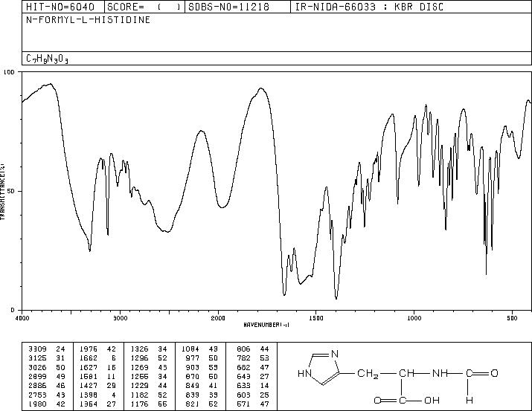This screenshot has height=411, width=532.
Task: Click the 662 peak table entry
Action: [x=253, y=367]
